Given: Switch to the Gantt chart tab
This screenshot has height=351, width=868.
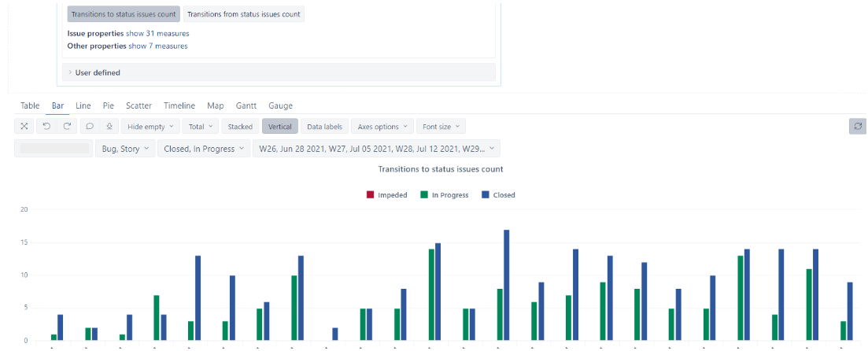Looking at the screenshot, I should [x=246, y=105].
